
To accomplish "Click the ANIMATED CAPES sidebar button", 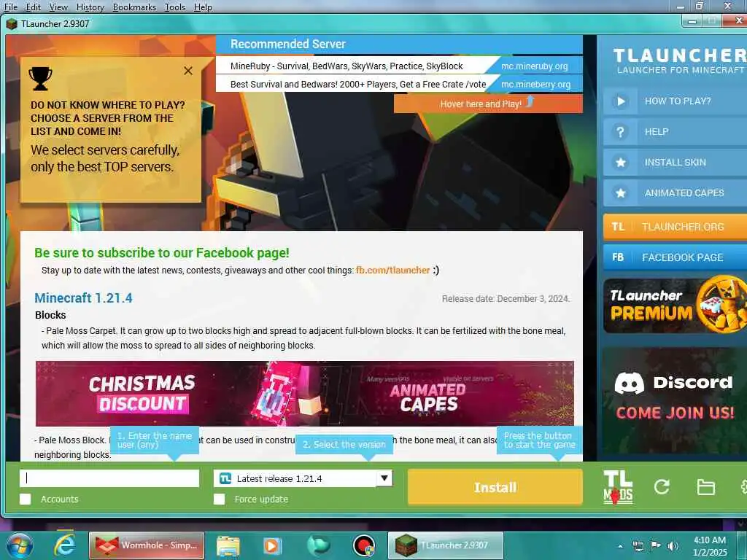I will click(675, 192).
